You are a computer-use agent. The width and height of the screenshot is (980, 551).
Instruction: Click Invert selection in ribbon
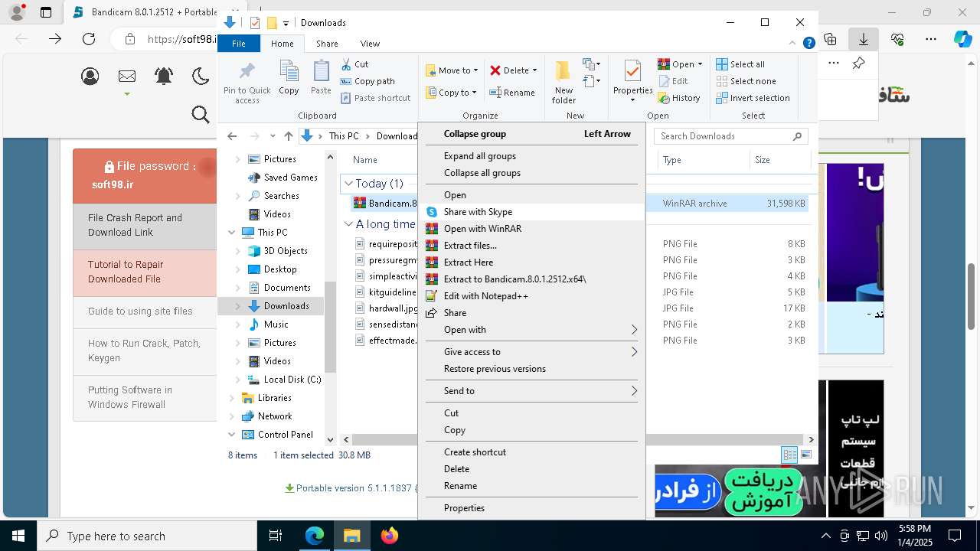(x=753, y=98)
